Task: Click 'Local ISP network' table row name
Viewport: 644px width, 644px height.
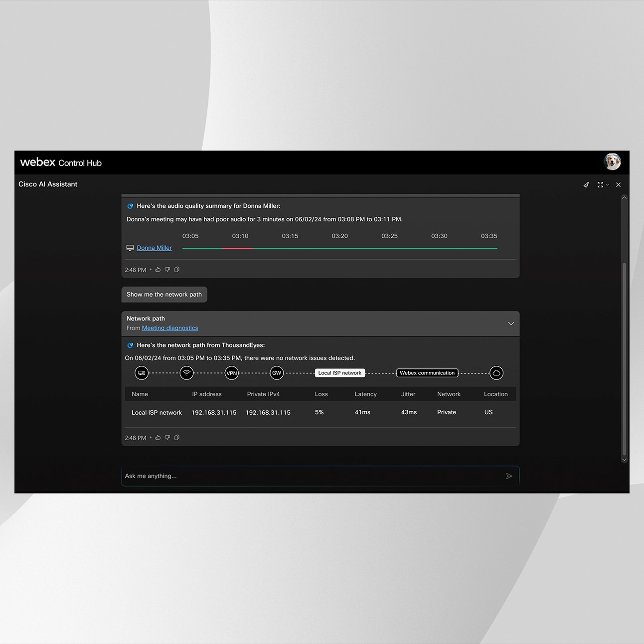Action: [x=157, y=412]
